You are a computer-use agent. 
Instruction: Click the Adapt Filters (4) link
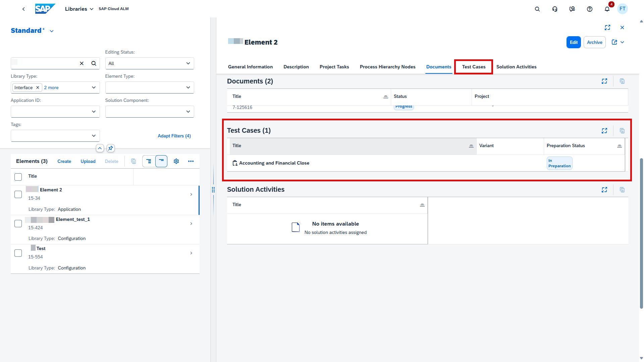[174, 136]
